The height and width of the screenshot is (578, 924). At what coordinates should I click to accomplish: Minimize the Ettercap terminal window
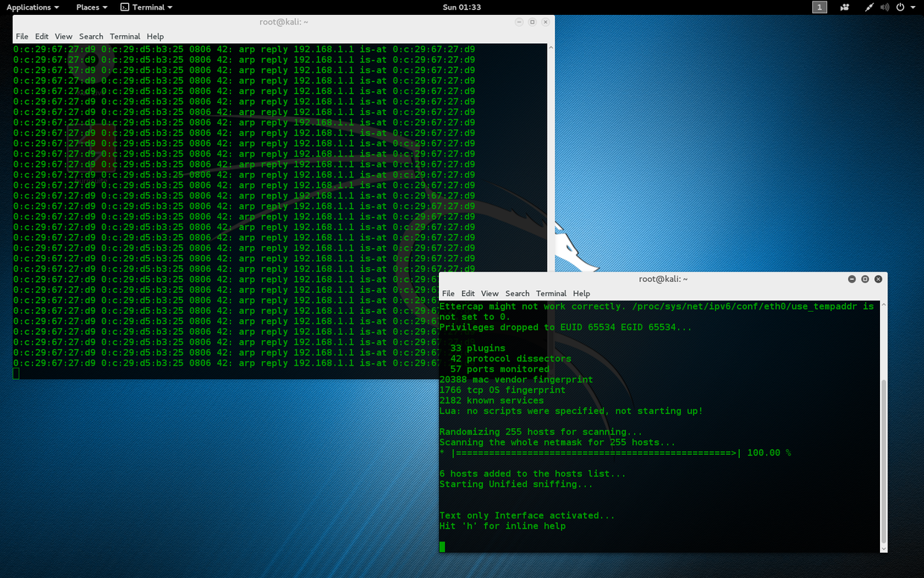(x=852, y=279)
